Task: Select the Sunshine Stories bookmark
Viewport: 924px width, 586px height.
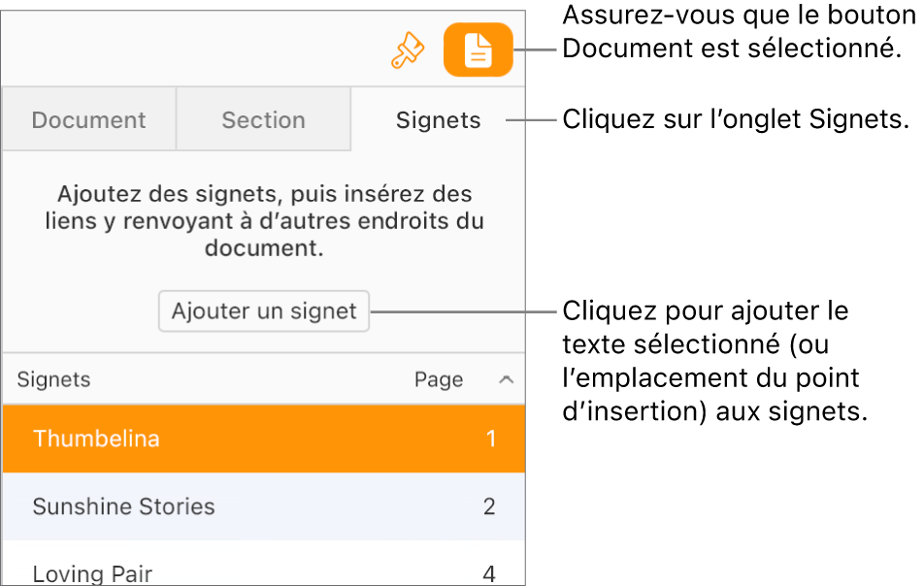Action: pos(123,506)
